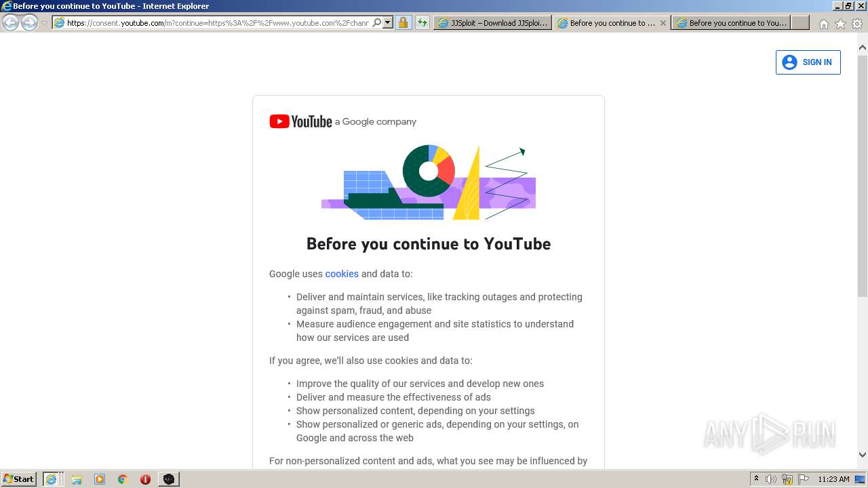The width and height of the screenshot is (868, 488).
Task: Click 'a Google company' text
Action: [376, 122]
